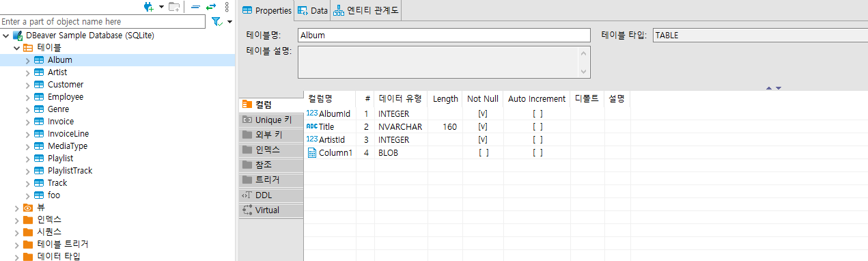This screenshot has width=868, height=261.
Task: Expand the 뷰 folder node
Action: point(17,208)
